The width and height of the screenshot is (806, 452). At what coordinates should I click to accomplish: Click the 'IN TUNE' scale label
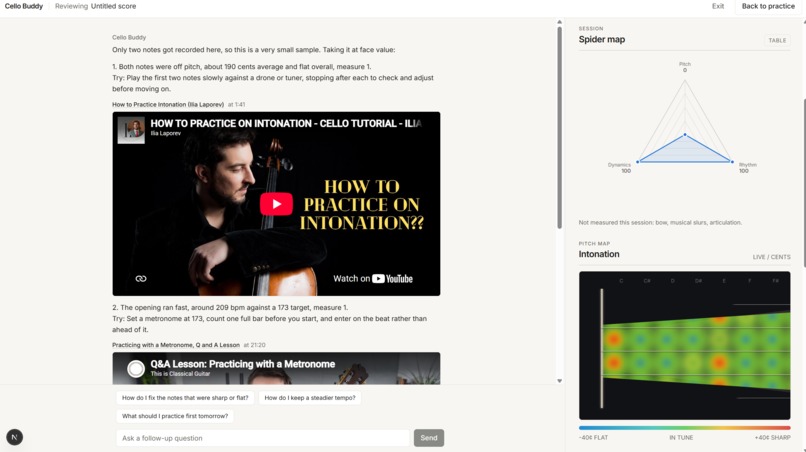click(x=681, y=438)
